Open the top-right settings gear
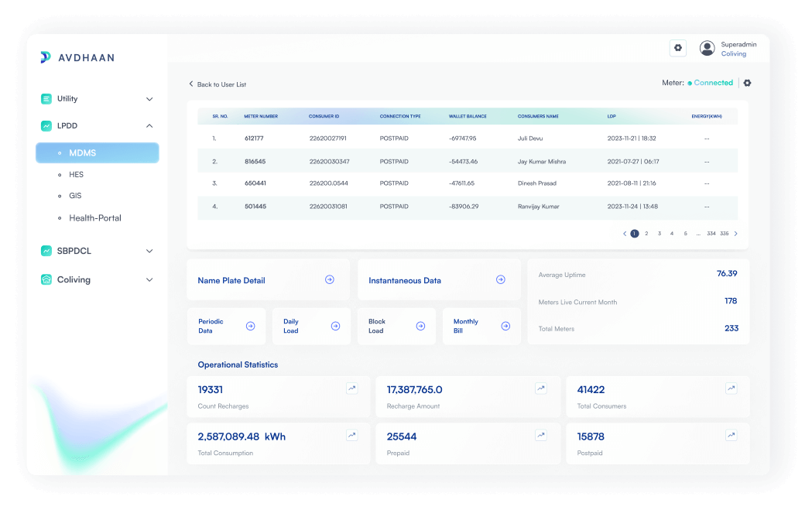Screen dimensions: 812x510 coord(677,48)
